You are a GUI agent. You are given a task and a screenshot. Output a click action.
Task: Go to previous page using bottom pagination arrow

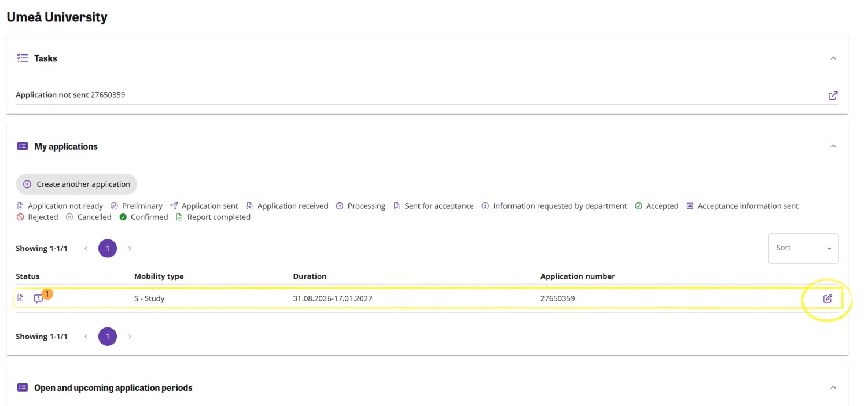pos(86,337)
